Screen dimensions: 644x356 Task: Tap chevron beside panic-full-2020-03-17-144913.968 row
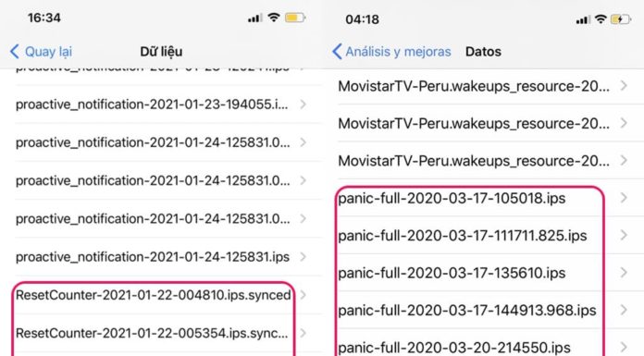pos(624,310)
